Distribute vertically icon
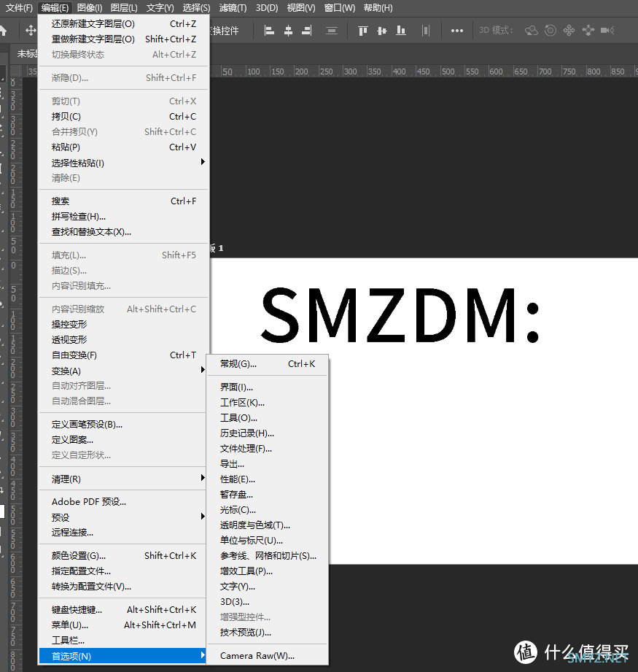 click(332, 31)
